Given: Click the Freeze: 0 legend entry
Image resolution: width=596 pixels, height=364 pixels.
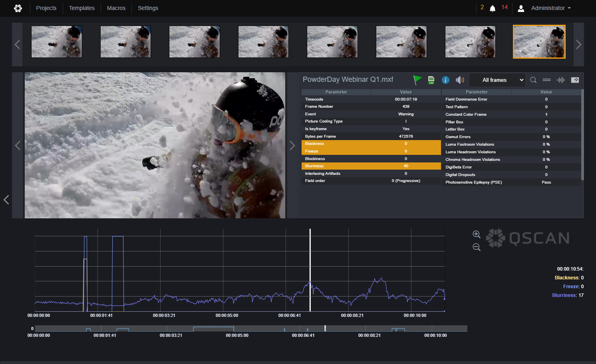Looking at the screenshot, I should pos(573,287).
